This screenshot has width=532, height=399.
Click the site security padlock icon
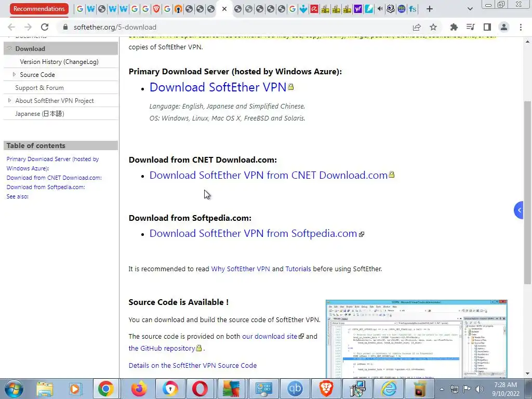pyautogui.click(x=65, y=27)
